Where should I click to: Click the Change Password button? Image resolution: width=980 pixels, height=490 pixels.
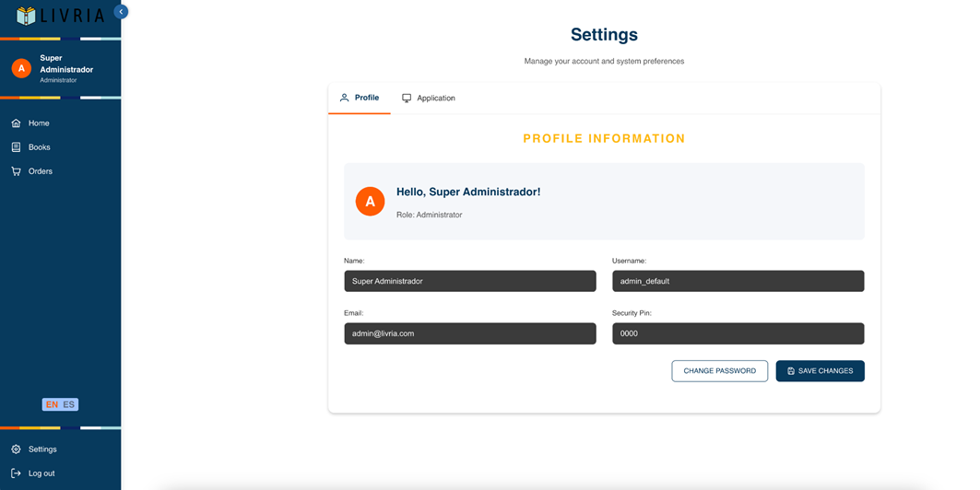coord(719,371)
